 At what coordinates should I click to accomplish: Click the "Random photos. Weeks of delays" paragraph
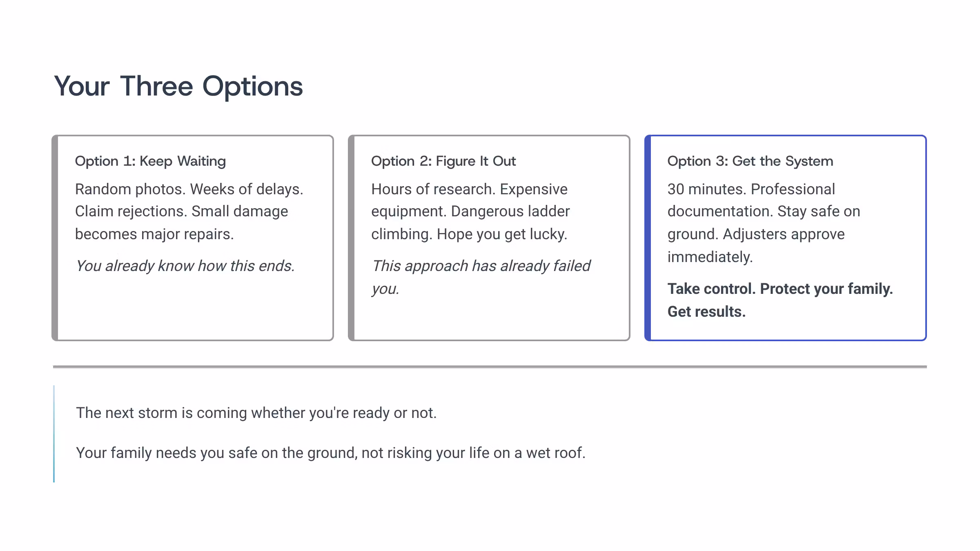click(x=189, y=211)
